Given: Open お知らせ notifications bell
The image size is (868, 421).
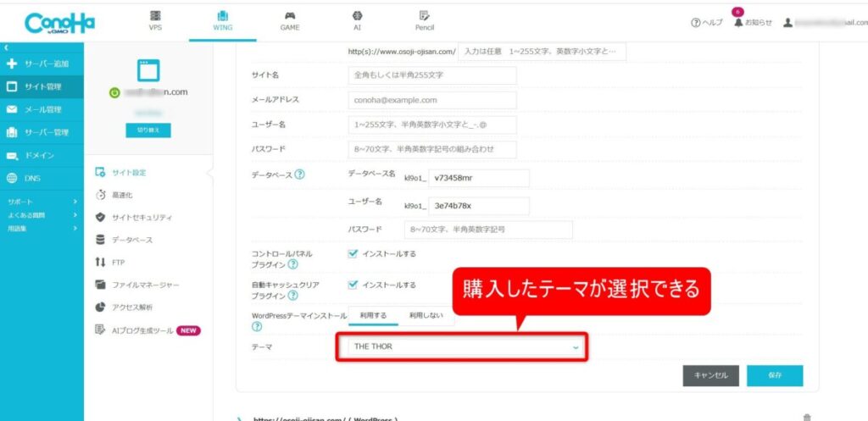Looking at the screenshot, I should click(x=737, y=23).
